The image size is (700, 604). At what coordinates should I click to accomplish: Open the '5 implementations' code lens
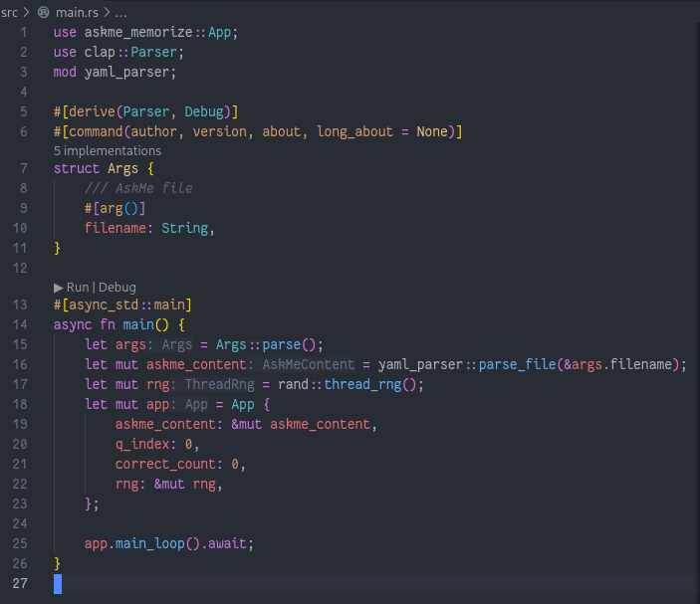coord(108,151)
